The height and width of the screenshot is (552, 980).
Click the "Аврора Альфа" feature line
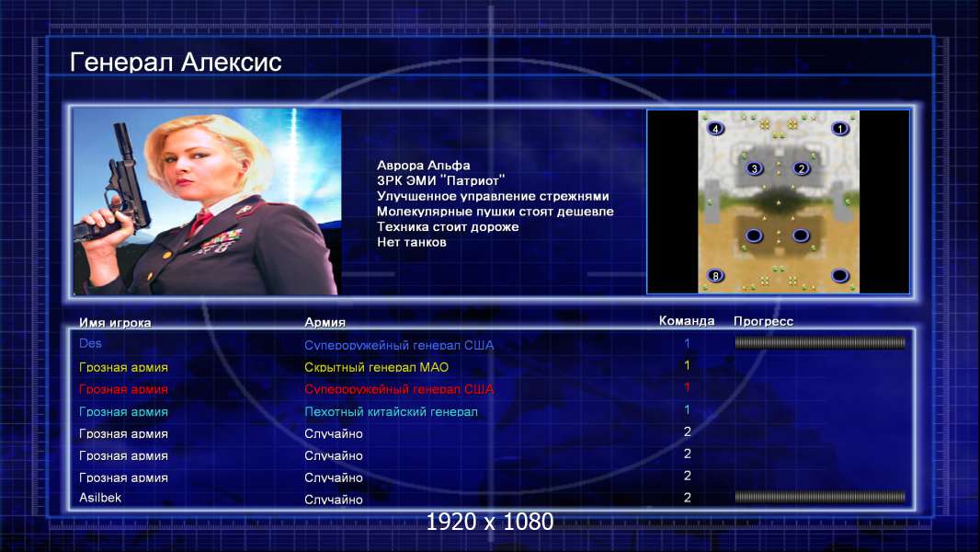click(x=423, y=166)
